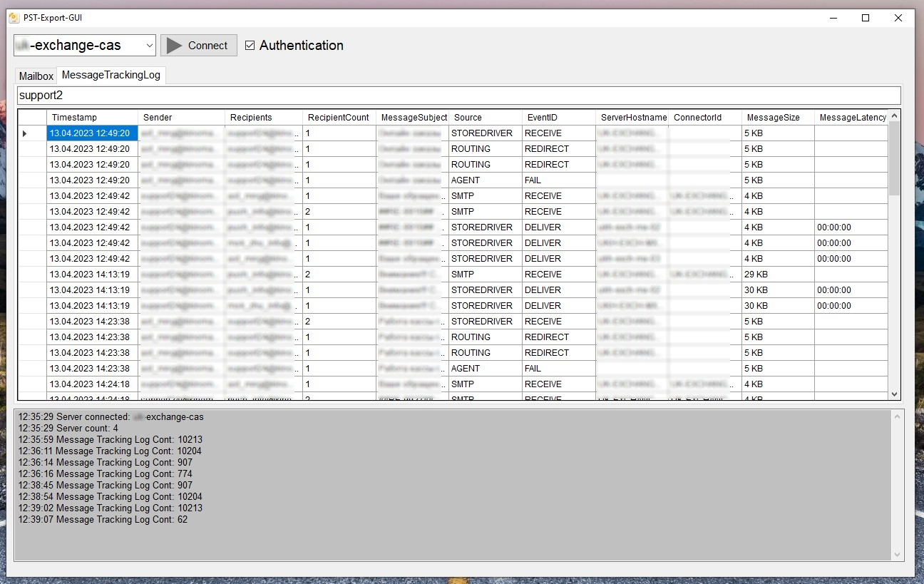Click the PST-Export-GUI title bar app icon
Screen dimensions: 924x584
pyautogui.click(x=14, y=18)
